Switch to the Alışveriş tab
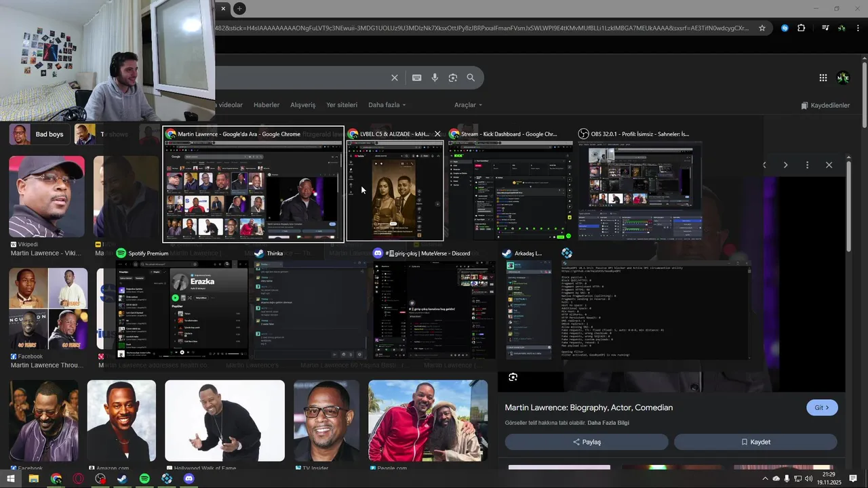Image resolution: width=868 pixels, height=488 pixels. 303,105
